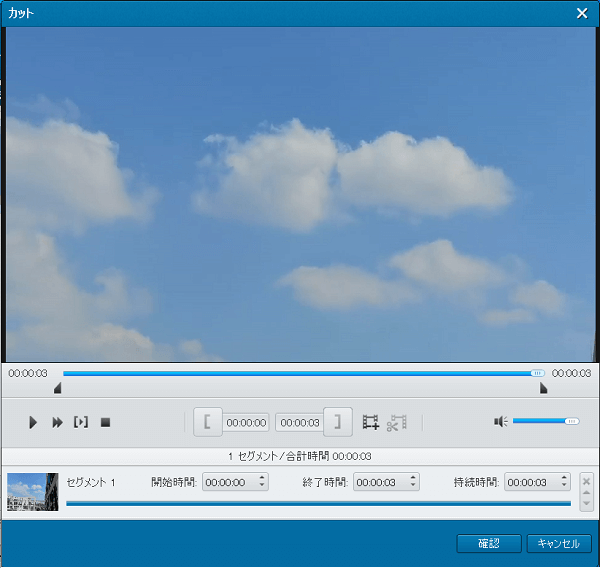
Task: Click the fast forward button
Action: coord(57,423)
